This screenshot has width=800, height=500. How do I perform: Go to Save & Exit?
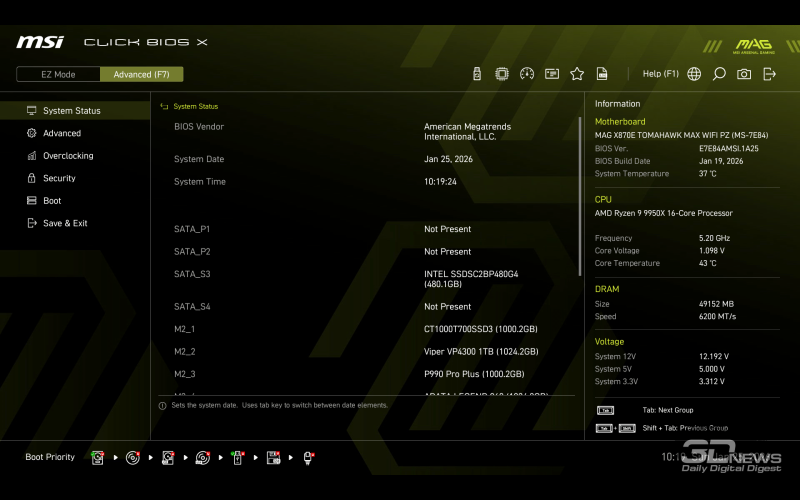coord(65,223)
